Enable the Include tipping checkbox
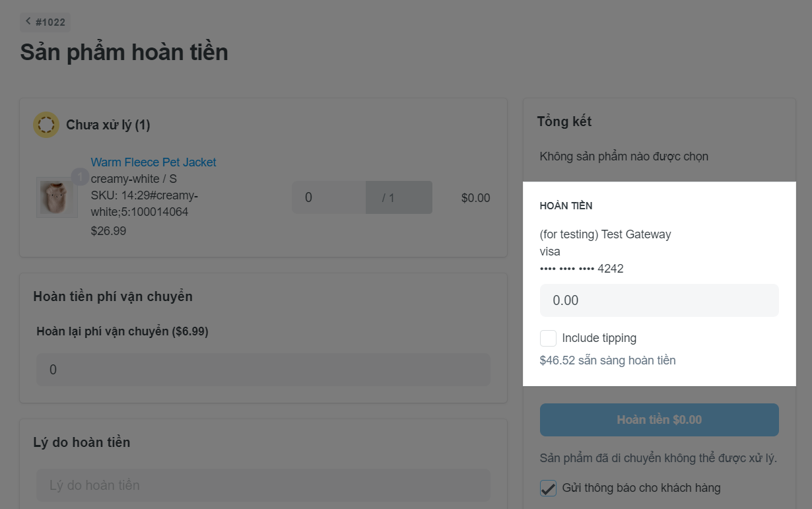 548,338
